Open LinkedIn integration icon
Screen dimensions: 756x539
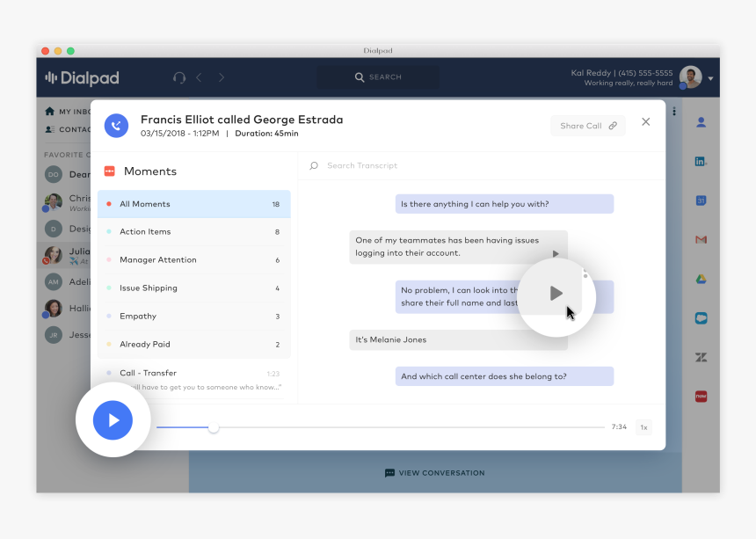[x=701, y=162]
